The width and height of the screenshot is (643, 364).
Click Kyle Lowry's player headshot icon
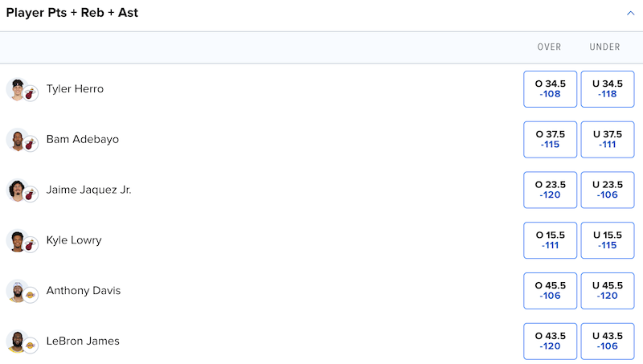17,240
